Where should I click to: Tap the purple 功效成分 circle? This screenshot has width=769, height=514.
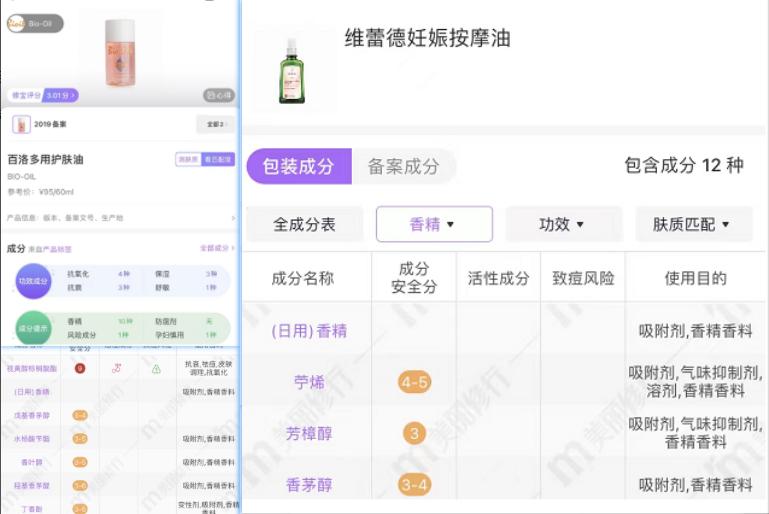pyautogui.click(x=33, y=281)
